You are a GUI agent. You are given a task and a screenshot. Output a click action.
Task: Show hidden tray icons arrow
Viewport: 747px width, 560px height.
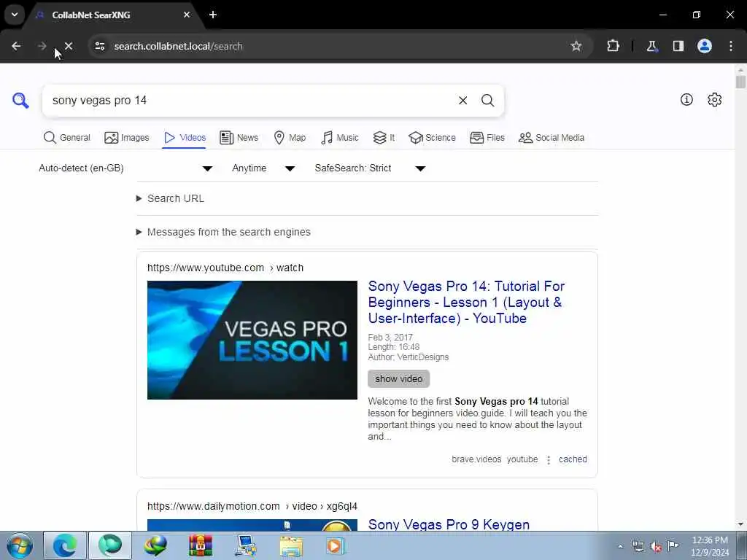pyautogui.click(x=620, y=546)
